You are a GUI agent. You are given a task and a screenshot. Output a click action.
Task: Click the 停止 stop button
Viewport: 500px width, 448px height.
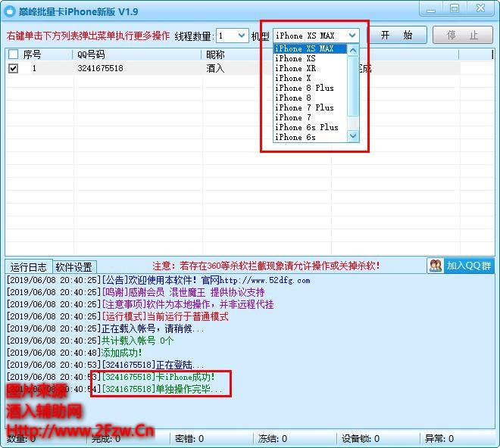coord(462,35)
